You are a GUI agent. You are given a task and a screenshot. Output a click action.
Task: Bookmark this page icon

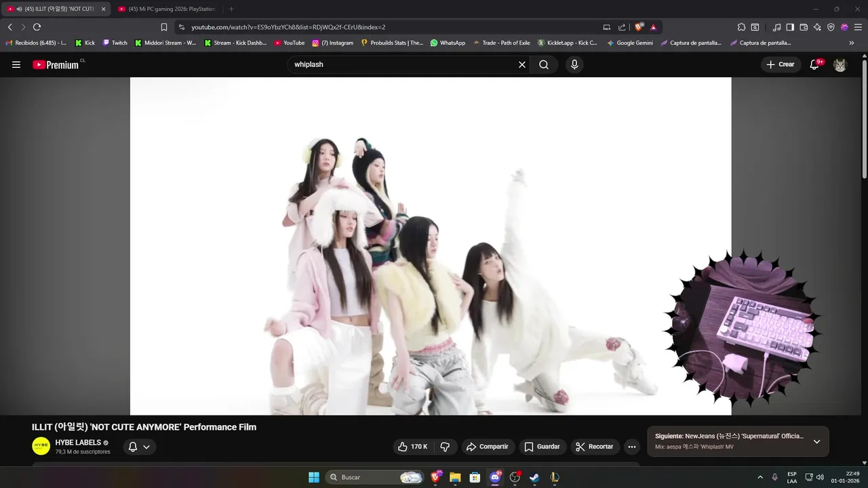[164, 27]
